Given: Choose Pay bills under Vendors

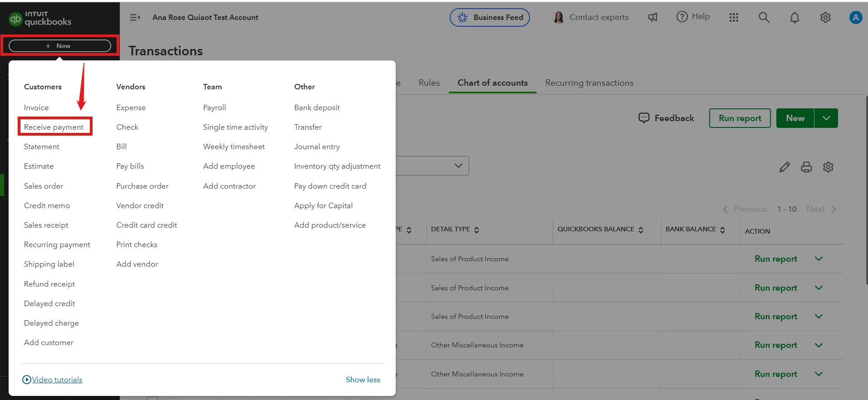Looking at the screenshot, I should [130, 166].
